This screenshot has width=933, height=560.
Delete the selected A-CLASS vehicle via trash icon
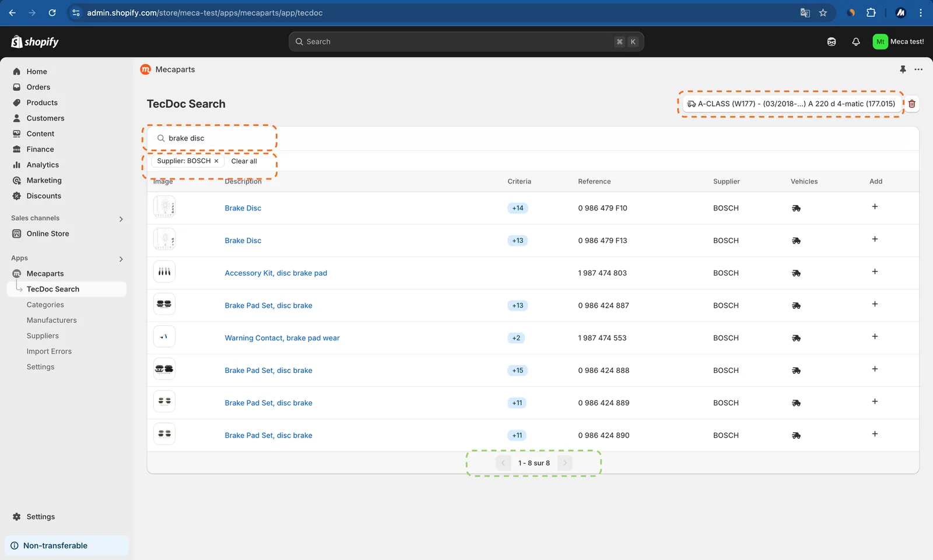[x=912, y=104]
